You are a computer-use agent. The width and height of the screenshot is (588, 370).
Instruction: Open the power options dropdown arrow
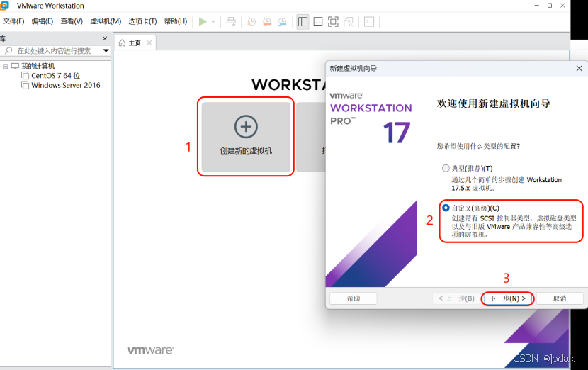click(x=213, y=22)
